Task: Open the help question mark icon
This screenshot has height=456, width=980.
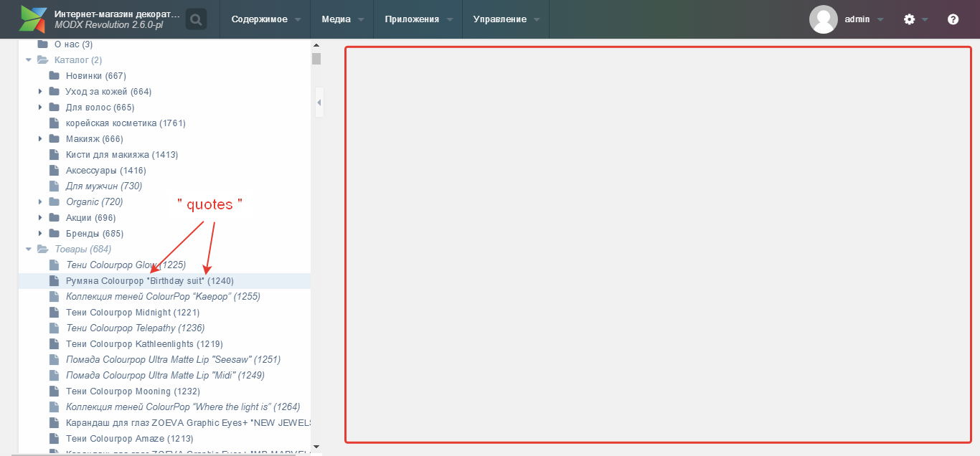Action: (x=953, y=19)
